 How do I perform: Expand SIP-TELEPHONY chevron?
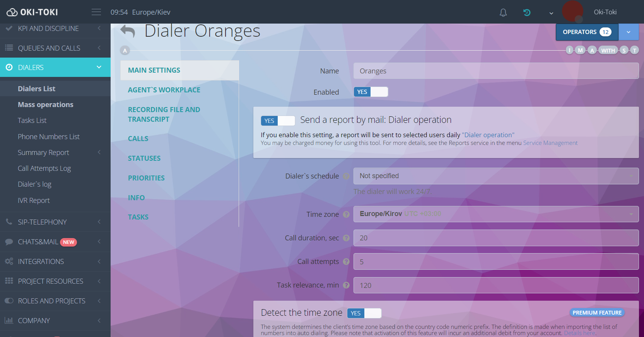pyautogui.click(x=99, y=222)
